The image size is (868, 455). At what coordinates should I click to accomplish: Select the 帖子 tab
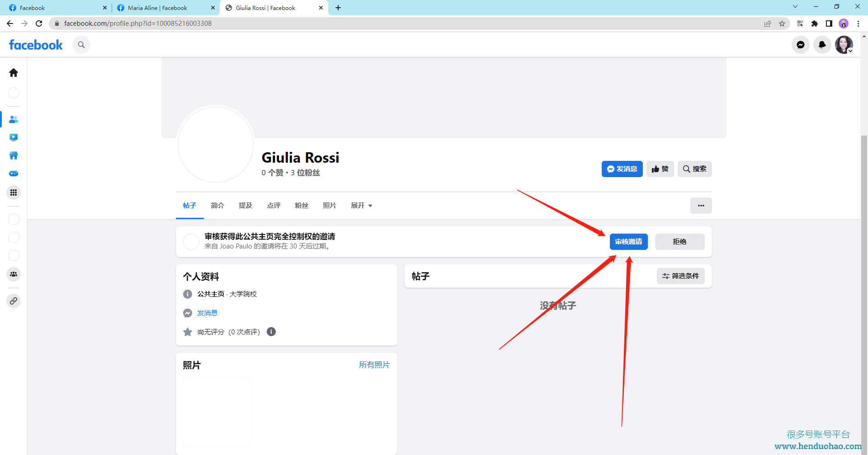pyautogui.click(x=189, y=206)
